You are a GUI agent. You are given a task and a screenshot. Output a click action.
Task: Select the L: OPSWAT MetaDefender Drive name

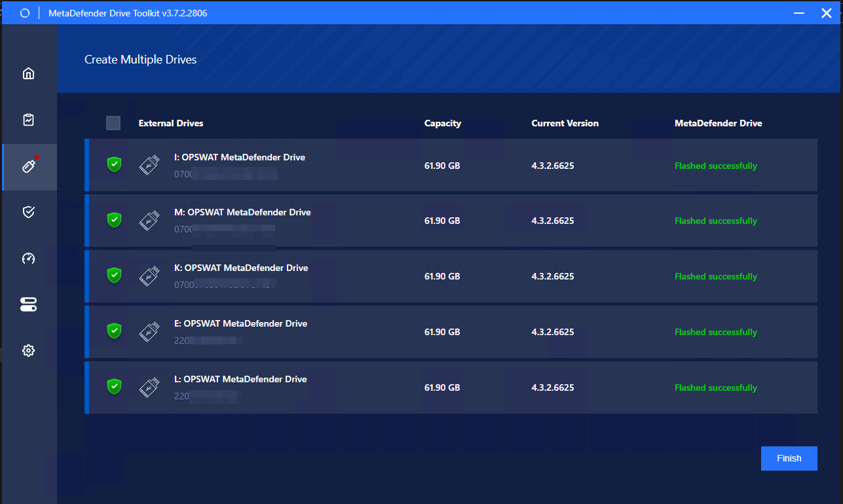pos(240,379)
